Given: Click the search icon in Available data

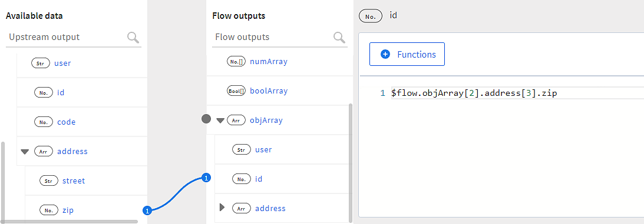Looking at the screenshot, I should [x=133, y=38].
